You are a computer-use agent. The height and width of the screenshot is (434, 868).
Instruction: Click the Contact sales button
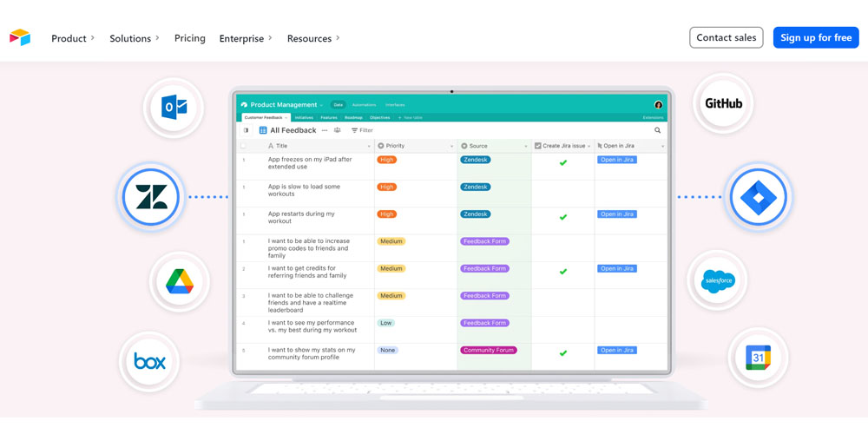tap(727, 37)
